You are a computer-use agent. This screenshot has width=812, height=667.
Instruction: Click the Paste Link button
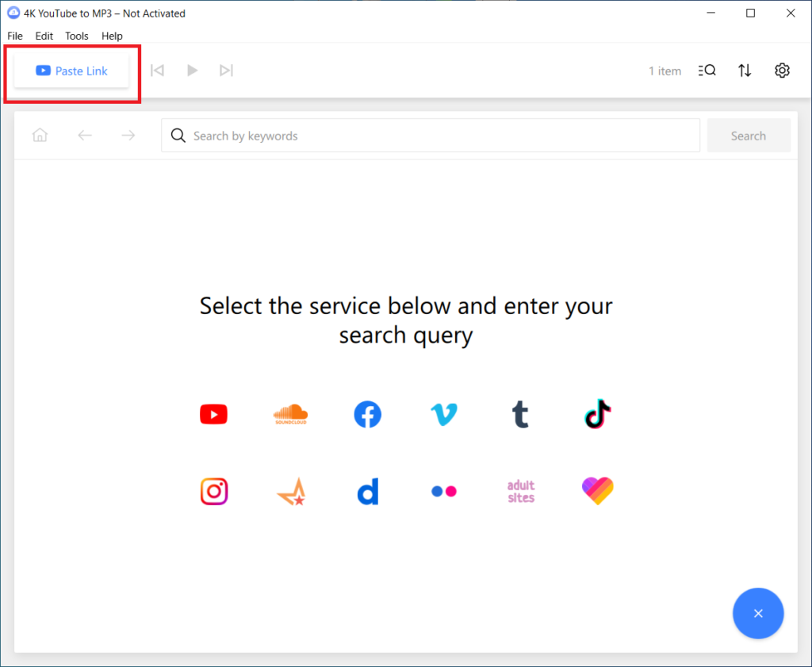coord(71,71)
